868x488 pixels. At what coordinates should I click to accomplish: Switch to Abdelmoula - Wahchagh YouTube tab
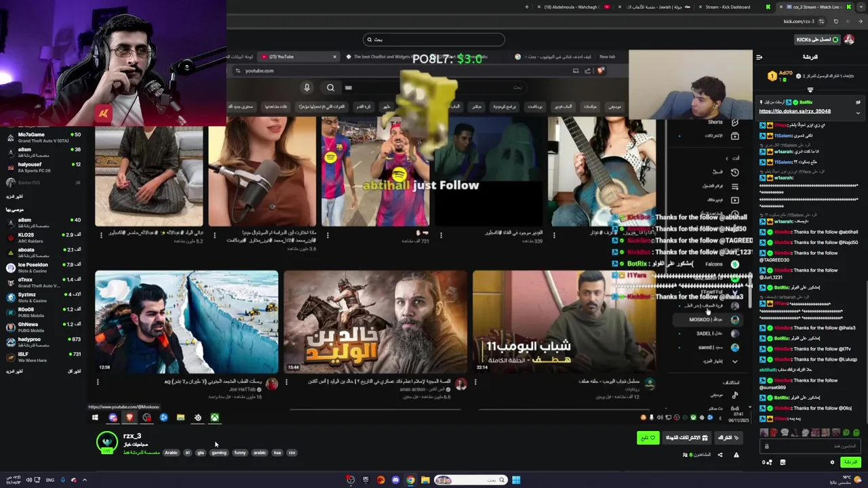click(x=572, y=7)
